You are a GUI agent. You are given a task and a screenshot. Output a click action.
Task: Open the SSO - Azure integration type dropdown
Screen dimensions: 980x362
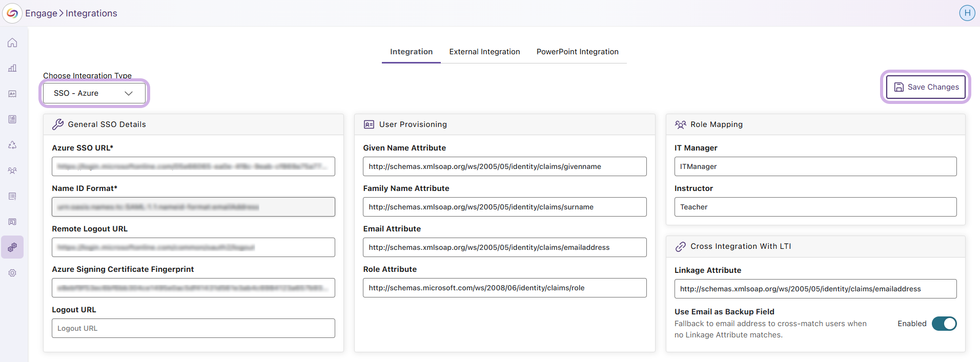coord(94,93)
